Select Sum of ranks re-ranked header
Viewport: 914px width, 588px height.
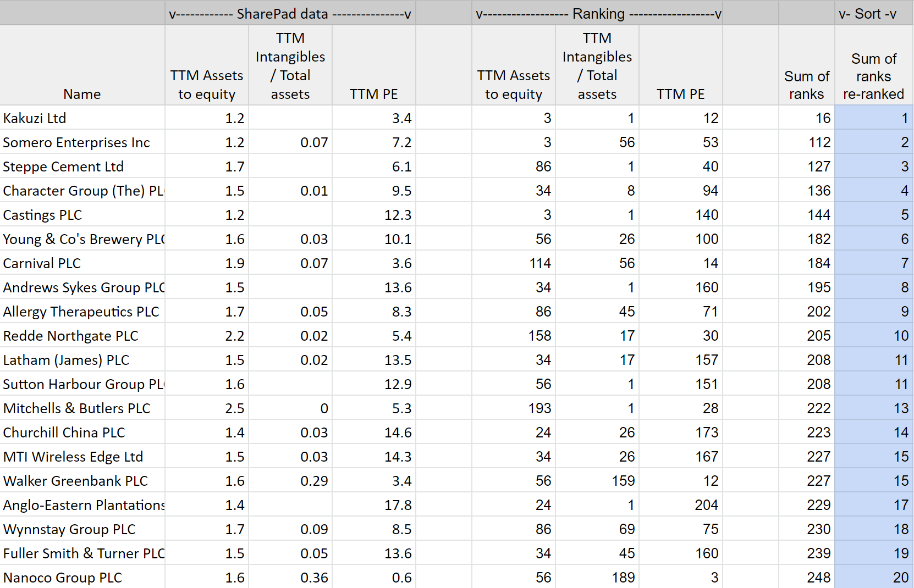874,65
